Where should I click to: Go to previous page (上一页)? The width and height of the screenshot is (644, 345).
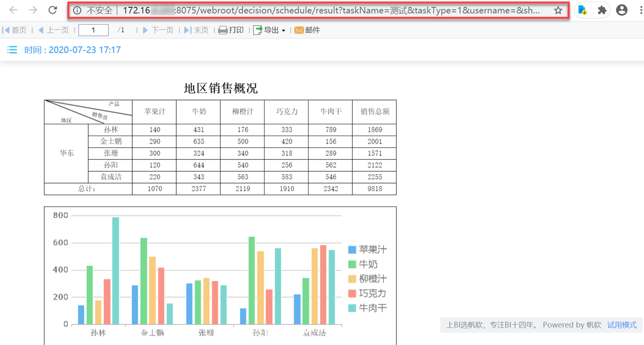click(54, 30)
